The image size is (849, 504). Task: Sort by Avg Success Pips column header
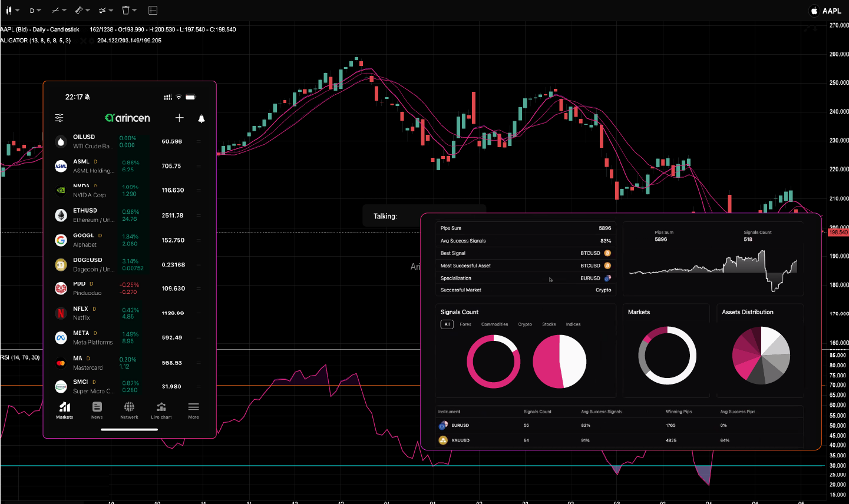(x=738, y=412)
